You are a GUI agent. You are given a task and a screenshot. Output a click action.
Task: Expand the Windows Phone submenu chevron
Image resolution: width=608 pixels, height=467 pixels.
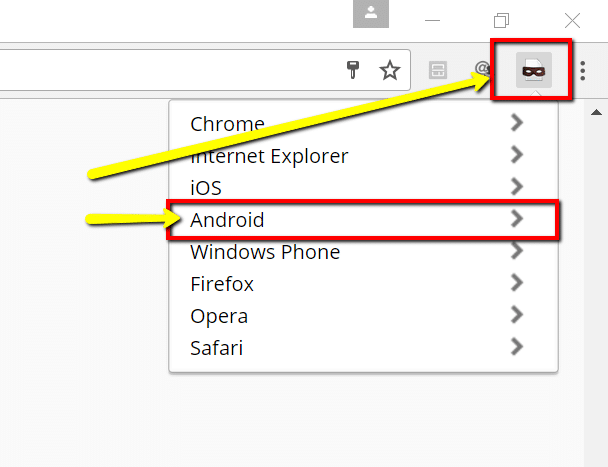coord(517,251)
